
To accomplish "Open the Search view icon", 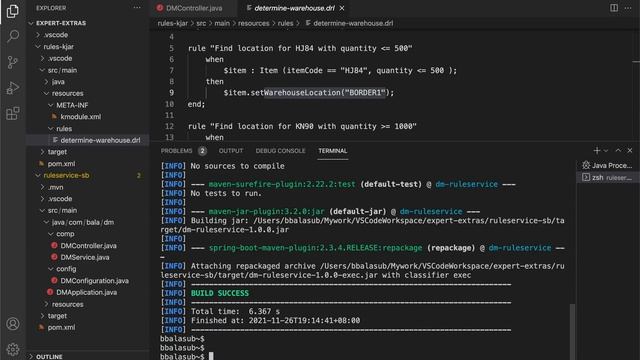I will click(x=13, y=36).
